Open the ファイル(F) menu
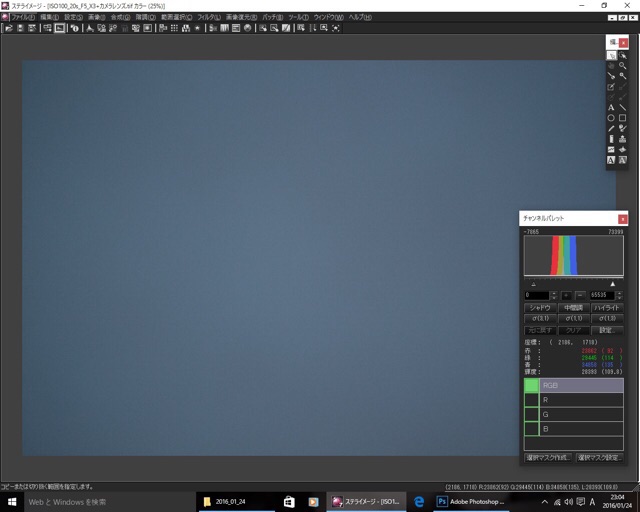The width and height of the screenshot is (640, 512). (23, 17)
